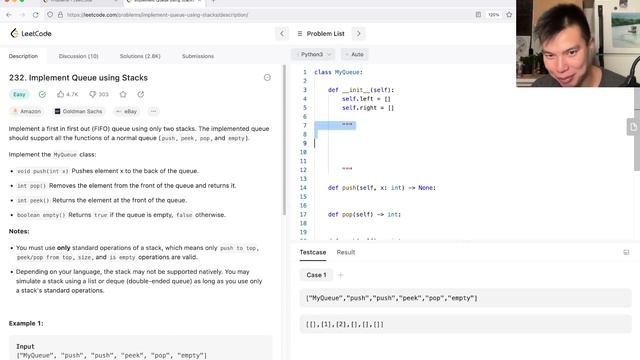
Task: Click the problem title '232. Implement Queue using Stacks'
Action: coord(78,78)
